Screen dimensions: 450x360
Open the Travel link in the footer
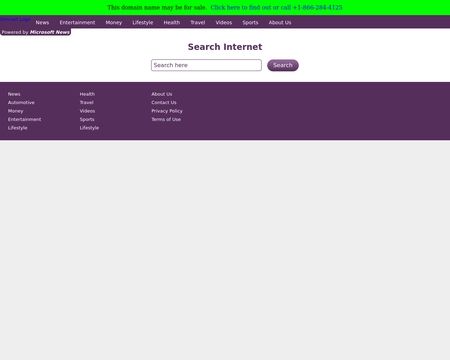point(87,102)
